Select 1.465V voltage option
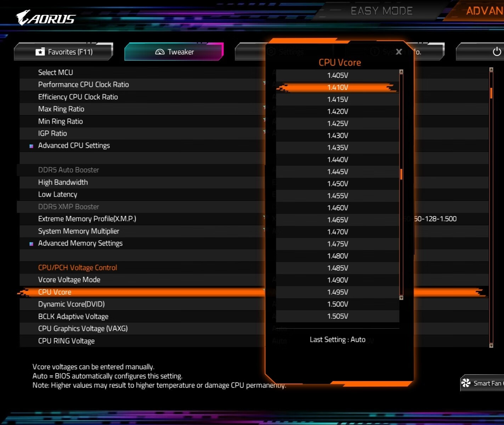 point(338,220)
